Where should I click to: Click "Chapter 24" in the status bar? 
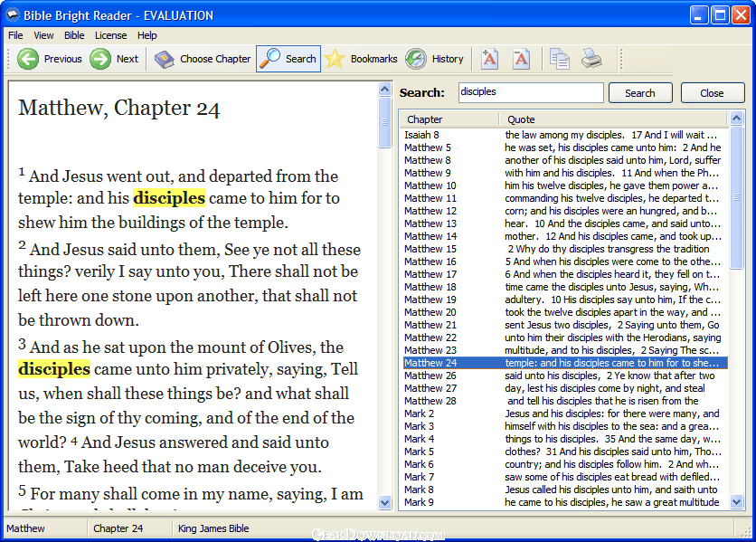click(118, 528)
